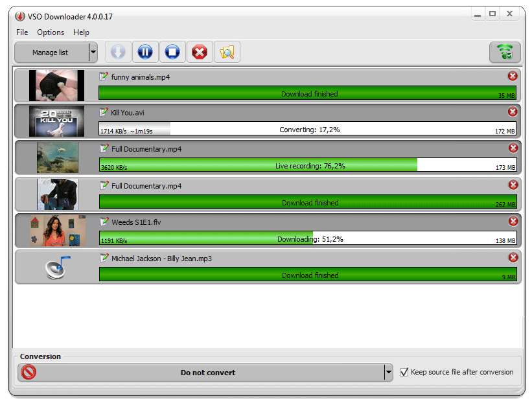Remove the live recording Full Documentary.mp4 item
This screenshot has height=405, width=532.
[x=513, y=148]
